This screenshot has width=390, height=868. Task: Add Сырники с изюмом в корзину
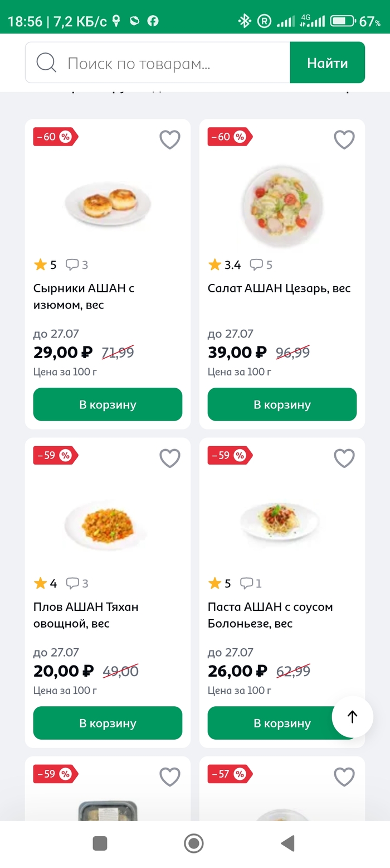click(x=108, y=404)
